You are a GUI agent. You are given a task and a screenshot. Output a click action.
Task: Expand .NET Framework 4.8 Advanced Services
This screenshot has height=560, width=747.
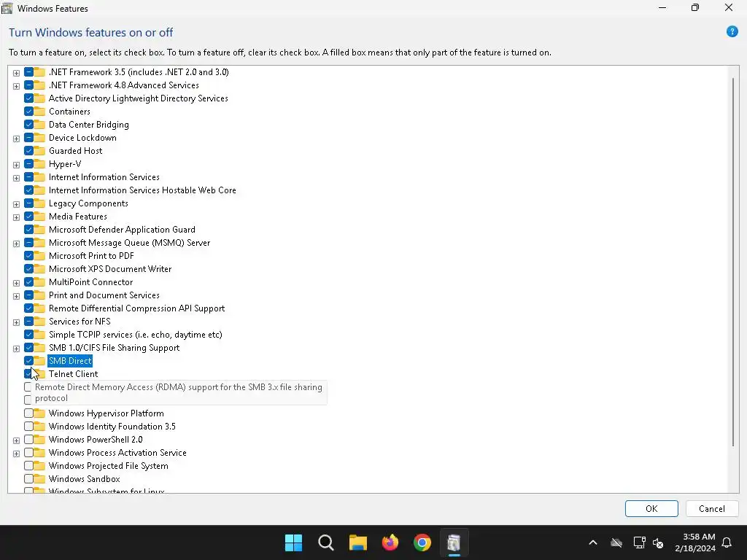(x=16, y=86)
